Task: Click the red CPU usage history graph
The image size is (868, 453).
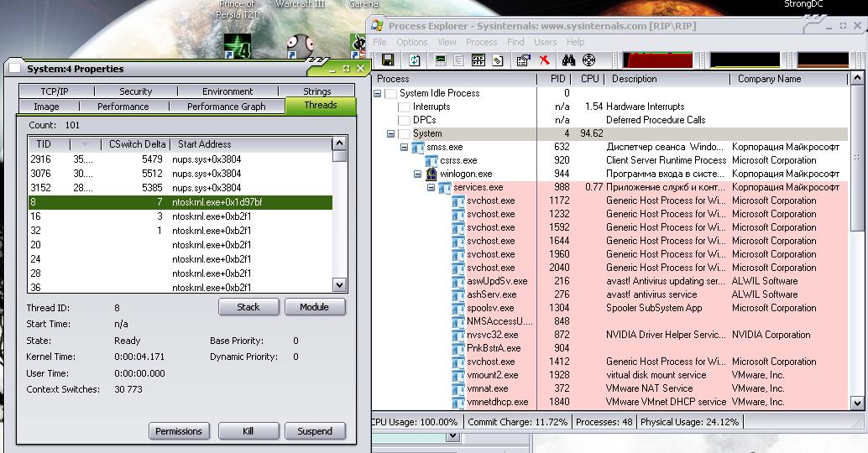Action: click(x=657, y=60)
